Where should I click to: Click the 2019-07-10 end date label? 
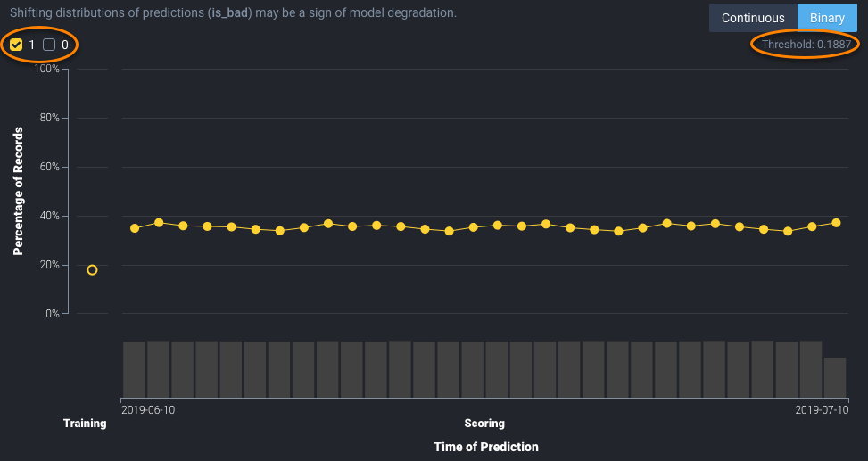point(821,409)
